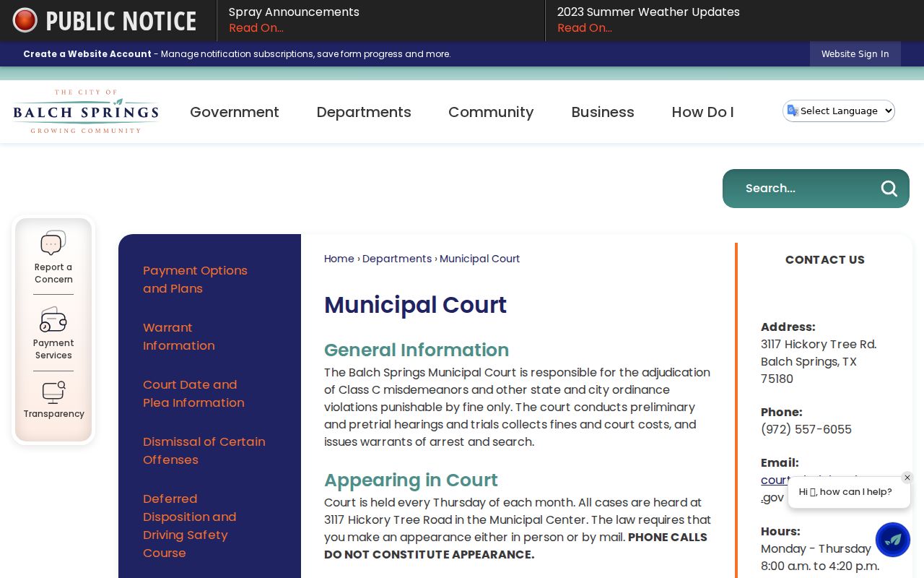Viewport: 924px width, 578px height.
Task: Click the Appearing in Court heading
Action: (411, 480)
